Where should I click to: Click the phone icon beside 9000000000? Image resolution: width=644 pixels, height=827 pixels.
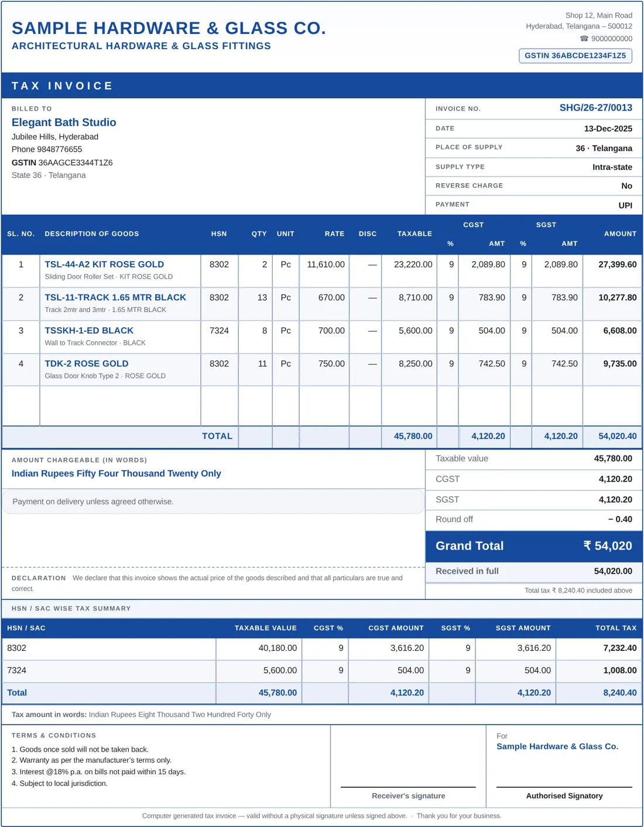click(584, 39)
